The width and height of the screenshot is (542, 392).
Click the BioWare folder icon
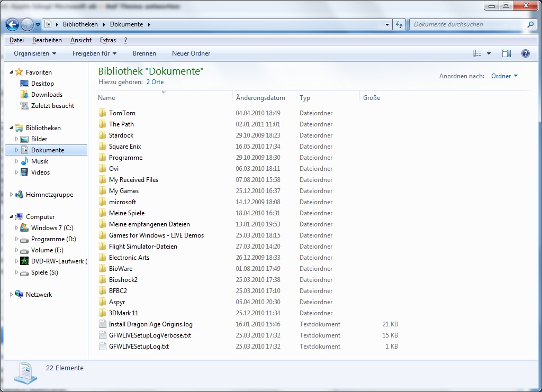[x=102, y=268]
